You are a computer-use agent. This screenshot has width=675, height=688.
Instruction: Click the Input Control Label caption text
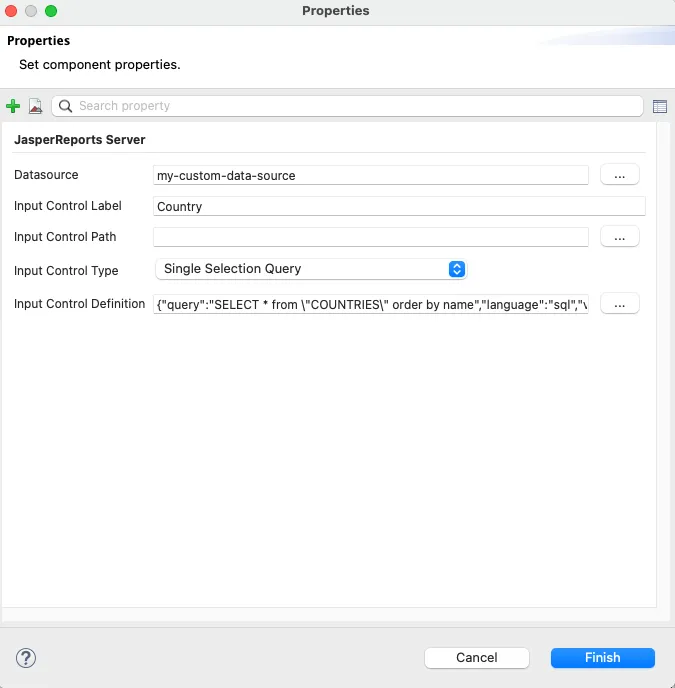[x=68, y=206]
